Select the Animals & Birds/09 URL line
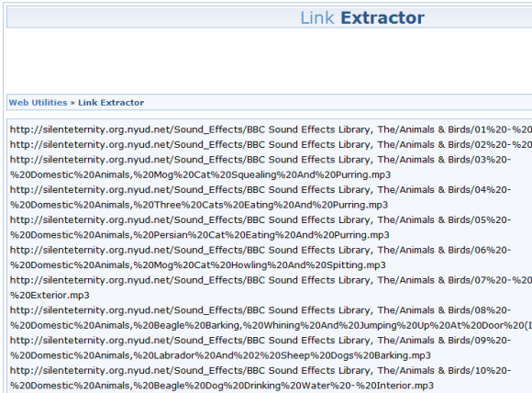Screen dimensions: 532x393 tap(260, 341)
